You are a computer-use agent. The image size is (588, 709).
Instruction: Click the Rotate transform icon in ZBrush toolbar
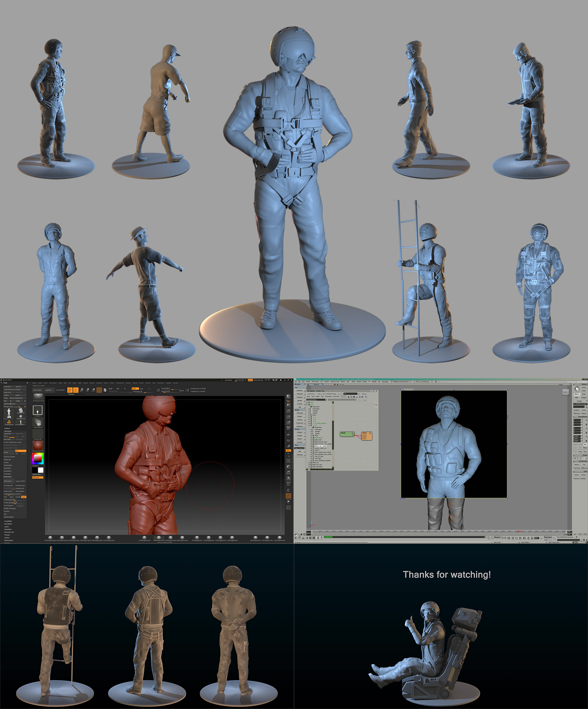pyautogui.click(x=93, y=390)
